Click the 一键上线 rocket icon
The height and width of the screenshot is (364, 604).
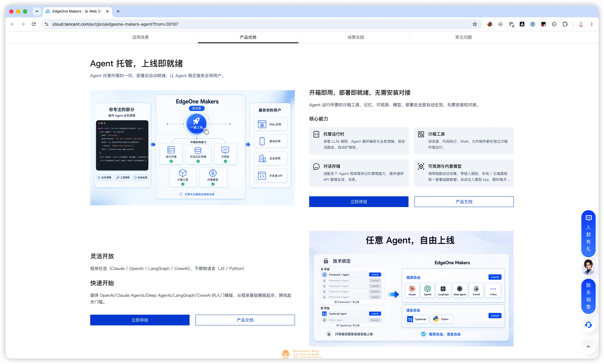(x=196, y=123)
